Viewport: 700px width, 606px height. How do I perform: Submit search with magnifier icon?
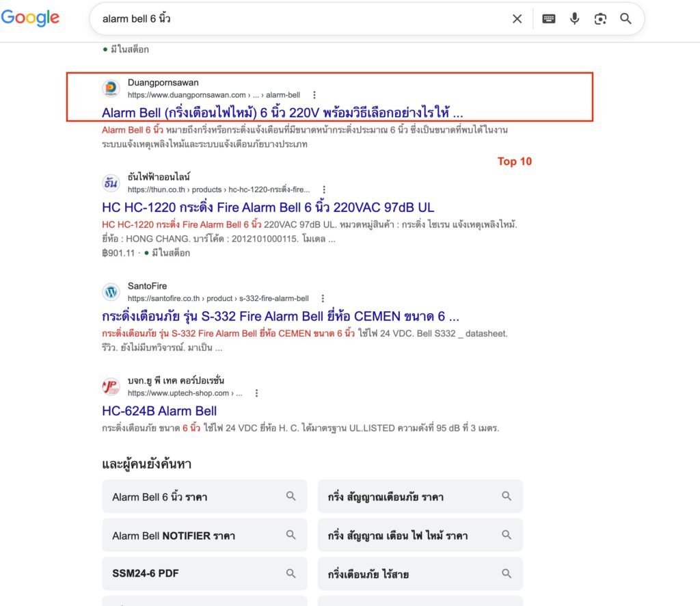click(x=626, y=18)
